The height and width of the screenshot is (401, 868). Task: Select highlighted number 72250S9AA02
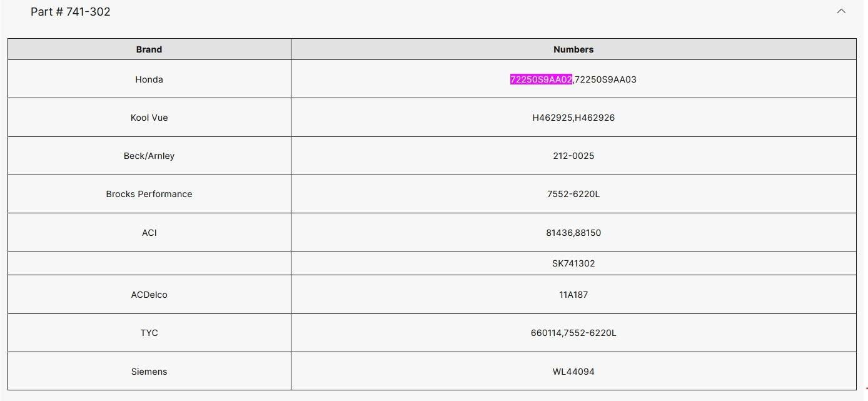pos(541,79)
